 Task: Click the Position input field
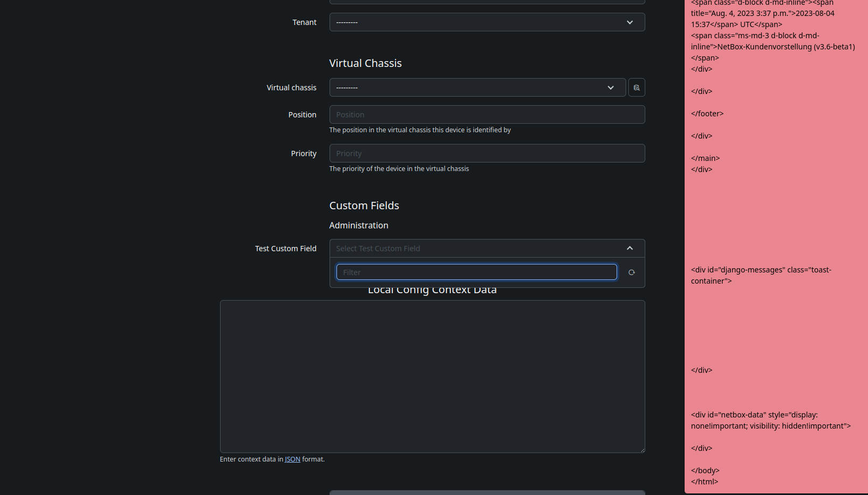(486, 114)
